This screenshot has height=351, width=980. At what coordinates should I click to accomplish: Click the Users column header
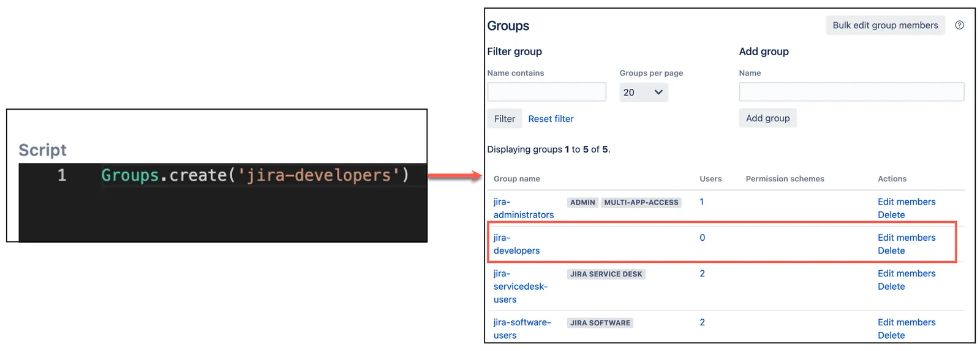710,179
